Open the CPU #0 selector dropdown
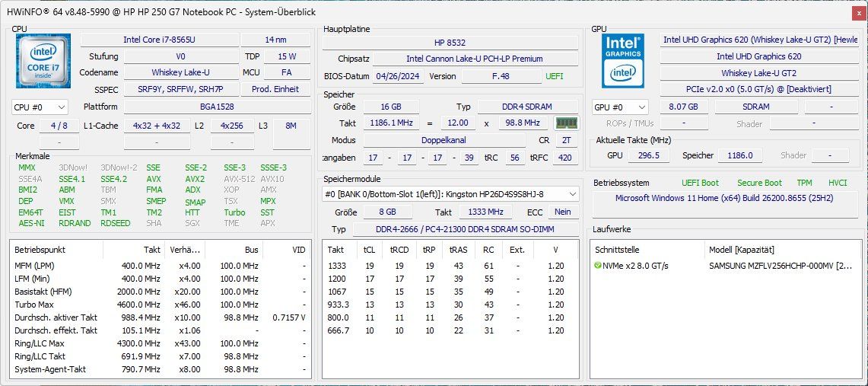The width and height of the screenshot is (868, 386). coord(40,107)
